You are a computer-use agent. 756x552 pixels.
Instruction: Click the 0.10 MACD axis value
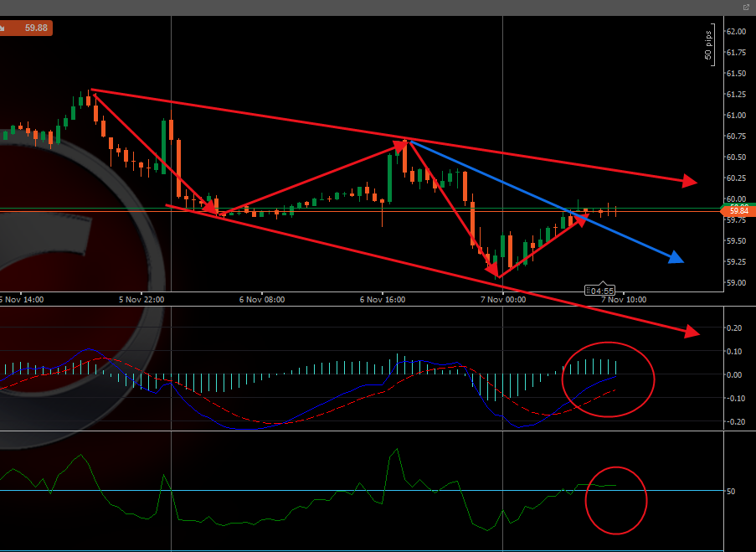tap(734, 351)
